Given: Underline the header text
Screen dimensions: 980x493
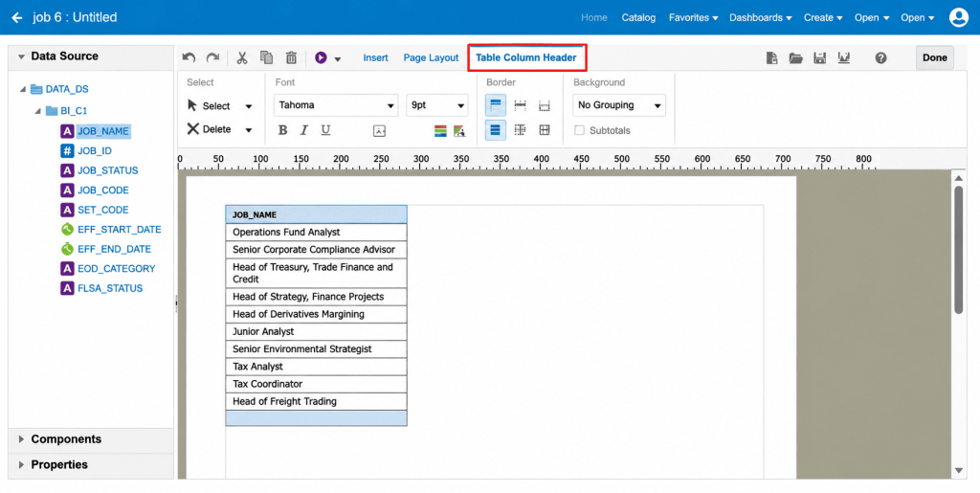Looking at the screenshot, I should 325,130.
